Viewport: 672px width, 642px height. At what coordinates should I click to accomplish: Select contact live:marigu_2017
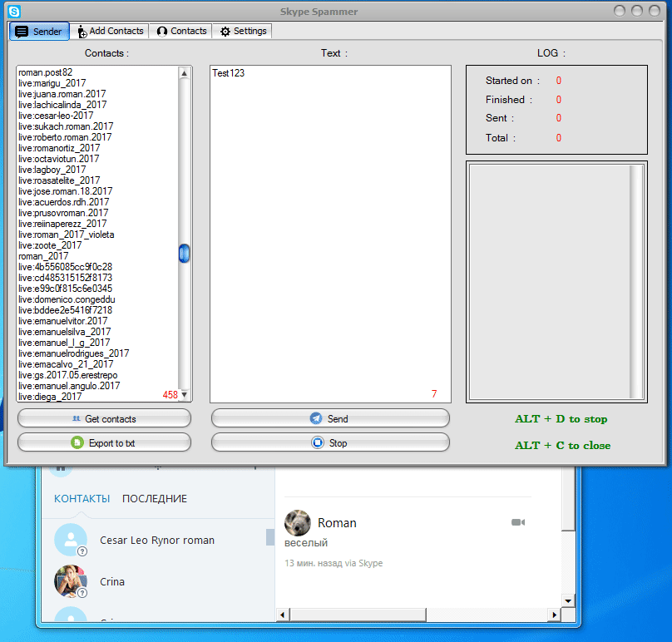click(52, 83)
